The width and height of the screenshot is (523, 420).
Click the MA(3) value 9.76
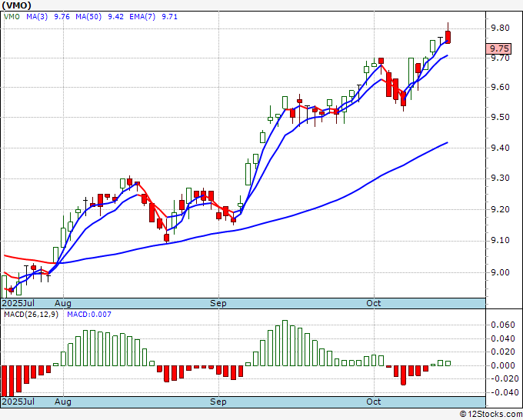click(62, 17)
